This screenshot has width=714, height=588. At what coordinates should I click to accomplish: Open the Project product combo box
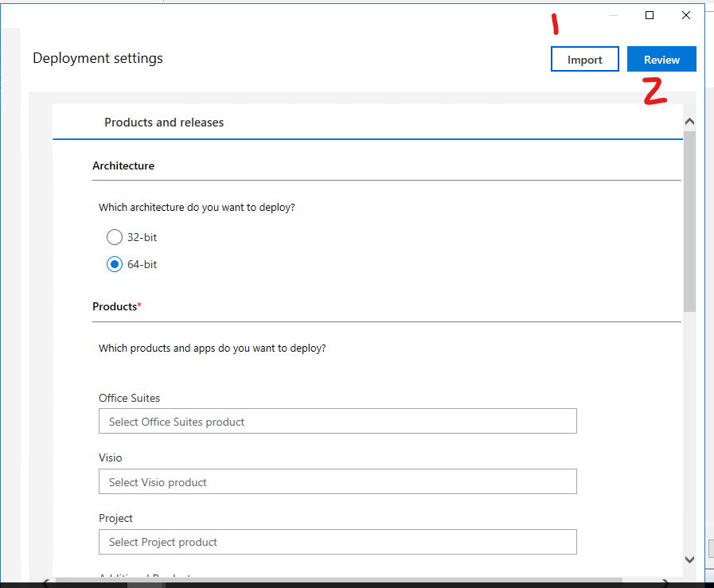tap(337, 542)
